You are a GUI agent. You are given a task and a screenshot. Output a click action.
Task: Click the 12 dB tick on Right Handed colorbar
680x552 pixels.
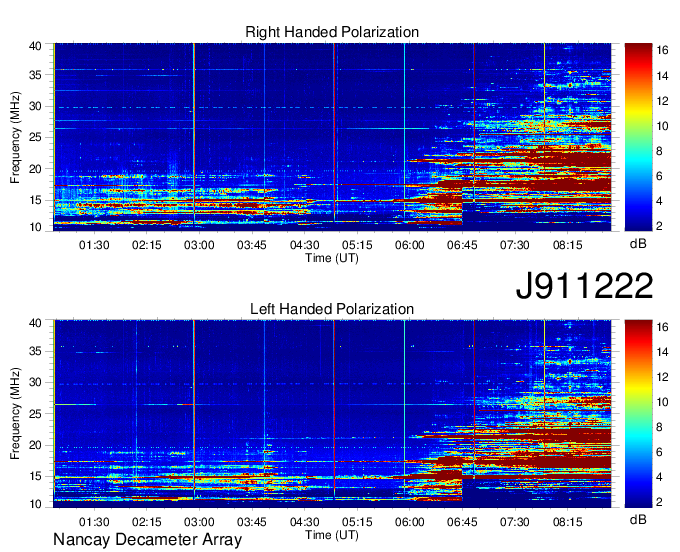point(662,101)
